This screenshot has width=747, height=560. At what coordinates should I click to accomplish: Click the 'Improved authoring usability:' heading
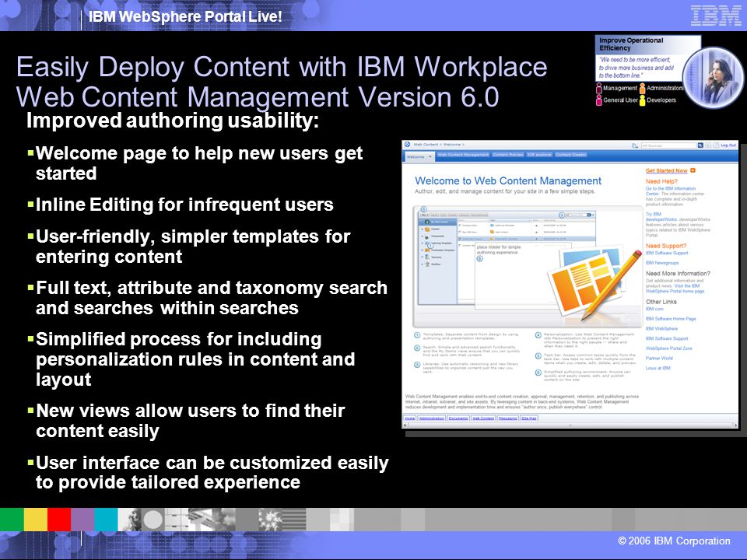click(x=173, y=120)
